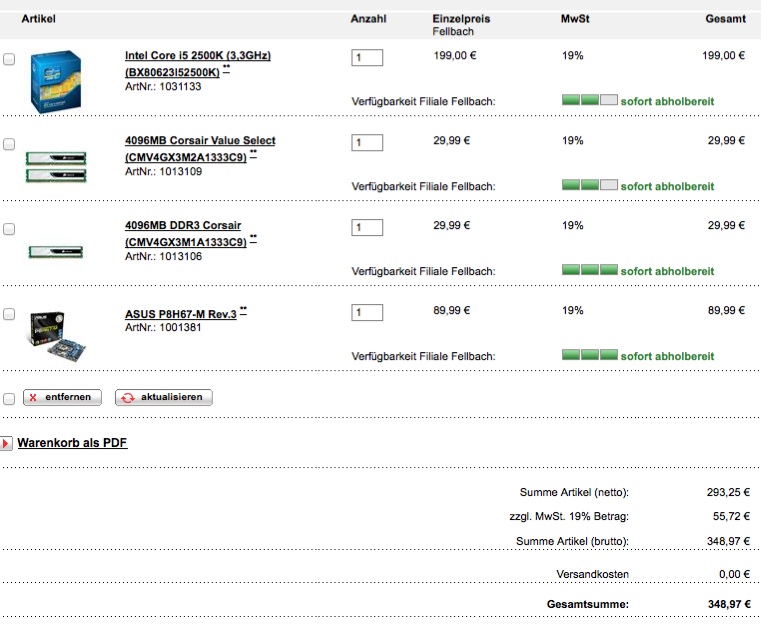Viewport: 768px width, 635px height.
Task: Click the Intel Core i5 box thumbnail
Action: (55, 81)
